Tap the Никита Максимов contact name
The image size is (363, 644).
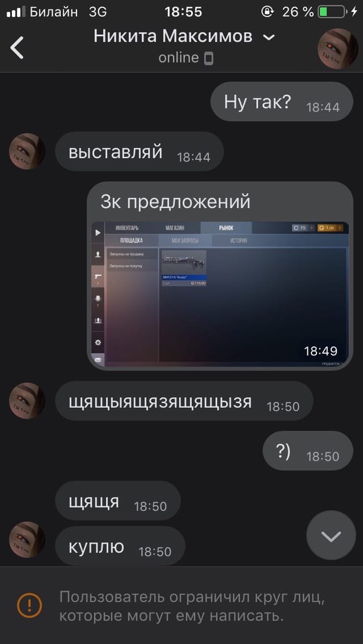[x=173, y=36]
